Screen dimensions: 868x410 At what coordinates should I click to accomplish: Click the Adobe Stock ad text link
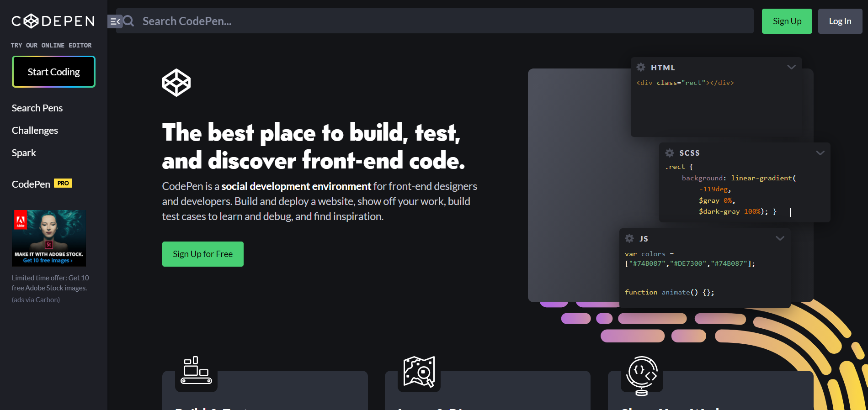tap(50, 283)
